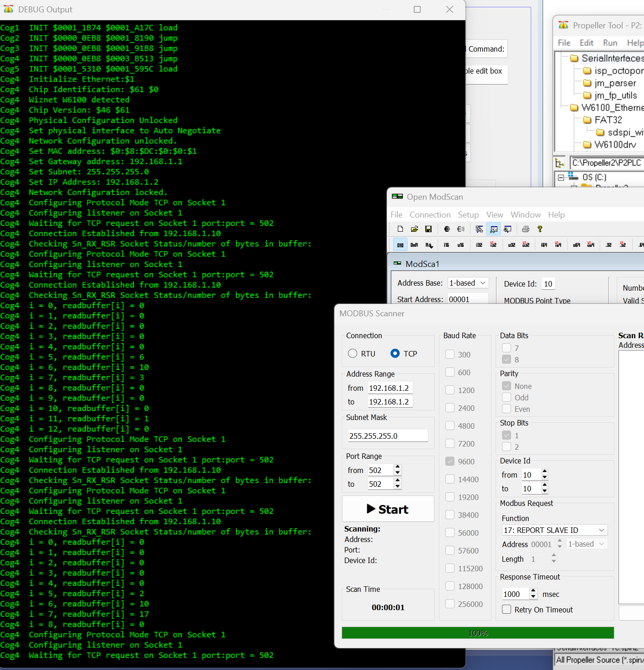Viewport: 644px width, 670px height.
Task: Check the 2 stop bits checkbox
Action: (x=507, y=447)
